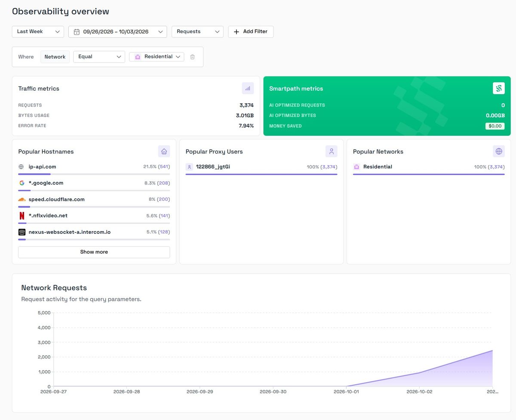Click the $0.00 money saved badge
The height and width of the screenshot is (420, 516).
495,126
